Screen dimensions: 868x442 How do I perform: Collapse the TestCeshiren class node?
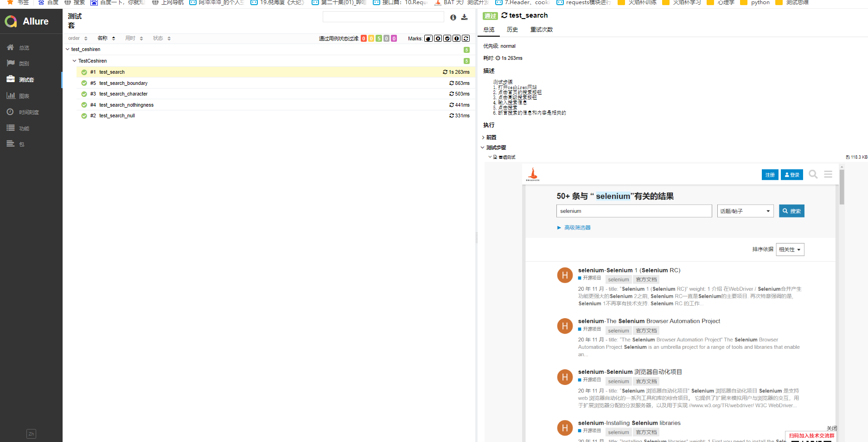click(x=75, y=61)
